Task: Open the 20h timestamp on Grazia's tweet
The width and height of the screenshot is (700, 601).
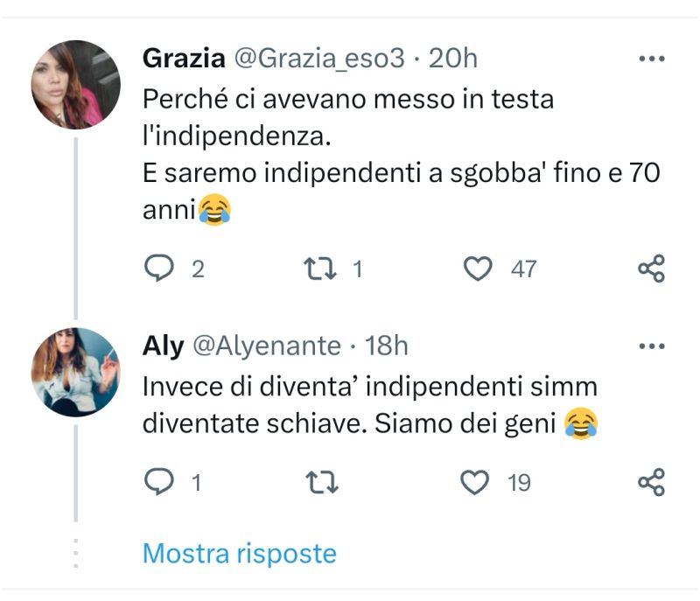Action: (453, 59)
